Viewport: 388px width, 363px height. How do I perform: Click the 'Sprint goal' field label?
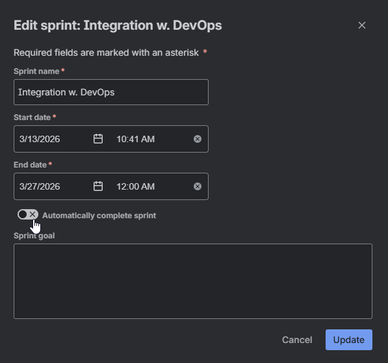point(34,236)
